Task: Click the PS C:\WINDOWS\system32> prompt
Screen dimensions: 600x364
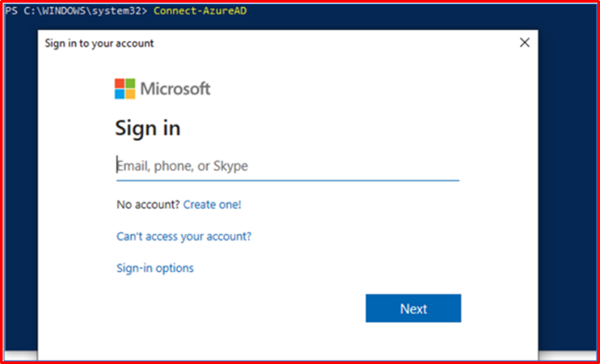Action: click(76, 11)
